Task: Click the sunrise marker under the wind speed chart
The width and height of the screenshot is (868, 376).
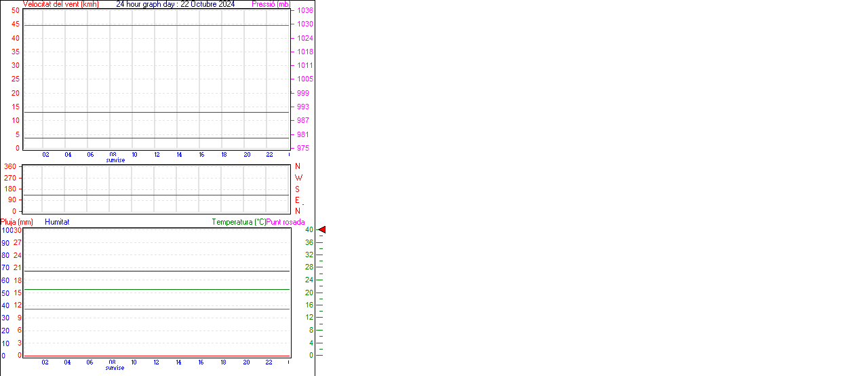Action: click(x=115, y=160)
